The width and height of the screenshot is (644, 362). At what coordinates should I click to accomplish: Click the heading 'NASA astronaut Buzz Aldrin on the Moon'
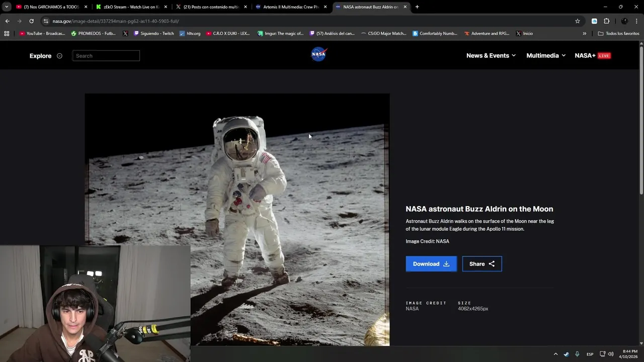click(479, 209)
